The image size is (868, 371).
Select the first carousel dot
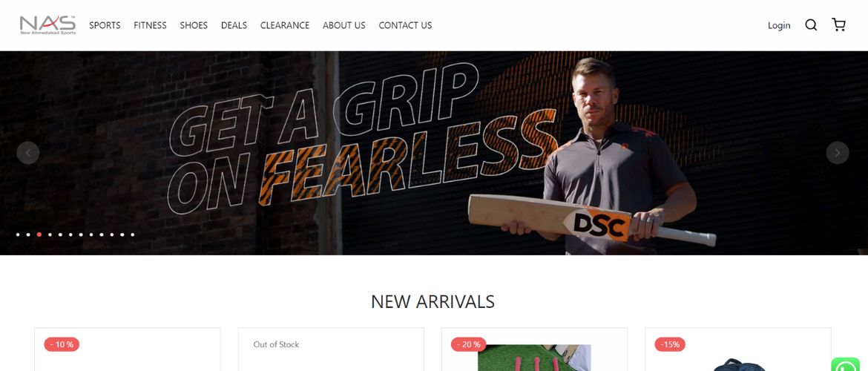(18, 234)
